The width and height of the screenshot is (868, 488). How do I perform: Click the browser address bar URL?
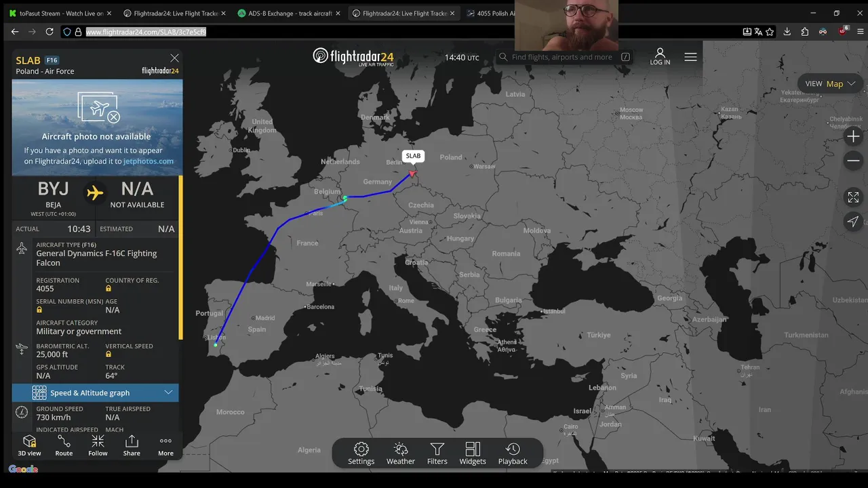(145, 32)
